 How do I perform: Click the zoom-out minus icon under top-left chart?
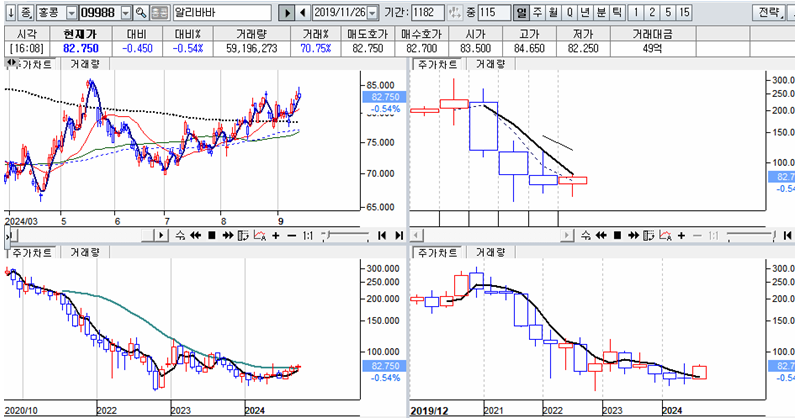291,235
